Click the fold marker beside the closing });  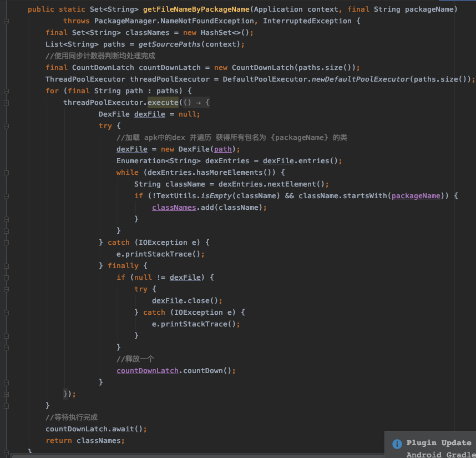coord(6,394)
